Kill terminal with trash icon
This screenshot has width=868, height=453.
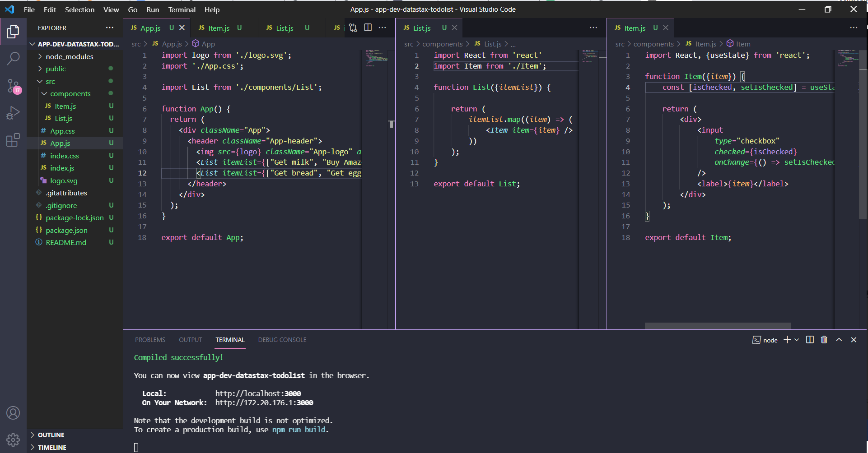click(824, 340)
